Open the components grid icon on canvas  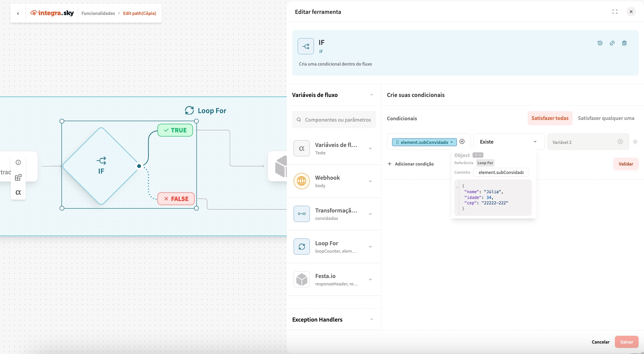pyautogui.click(x=18, y=177)
